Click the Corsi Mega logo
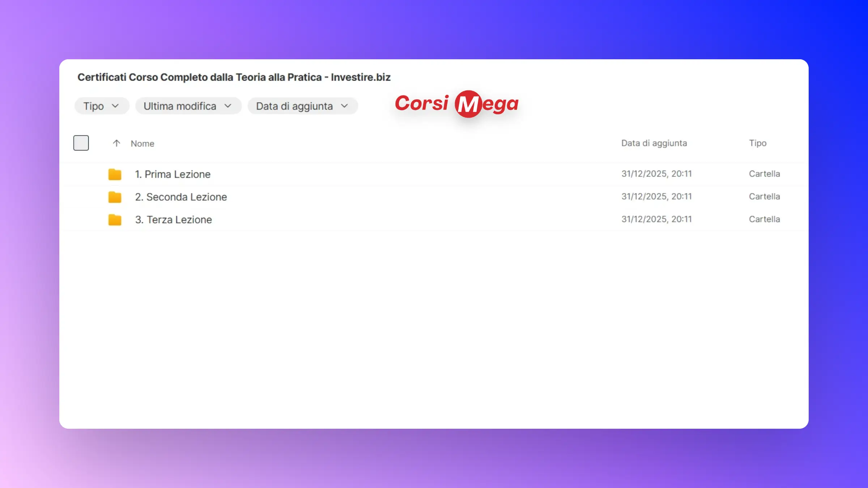This screenshot has width=868, height=488. (x=456, y=104)
